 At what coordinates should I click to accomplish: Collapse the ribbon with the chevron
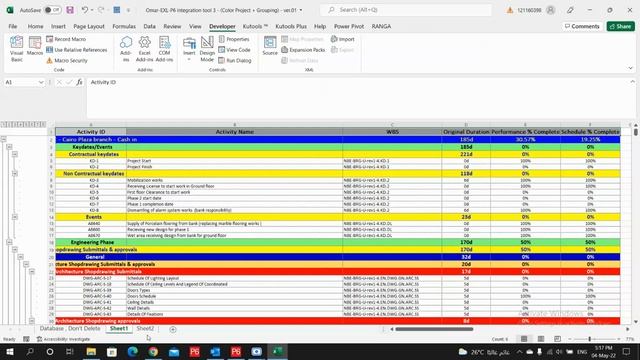[x=630, y=68]
